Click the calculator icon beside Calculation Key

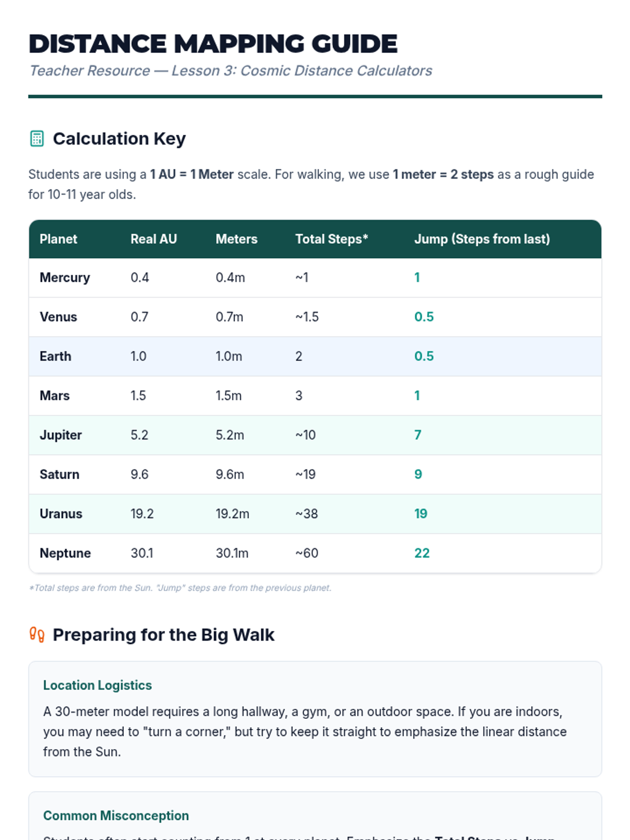tap(37, 139)
